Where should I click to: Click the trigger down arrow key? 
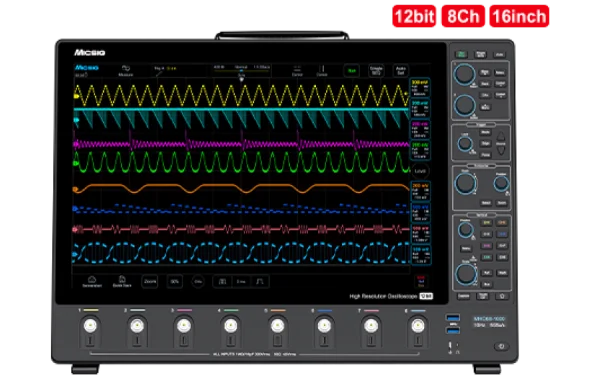click(501, 150)
